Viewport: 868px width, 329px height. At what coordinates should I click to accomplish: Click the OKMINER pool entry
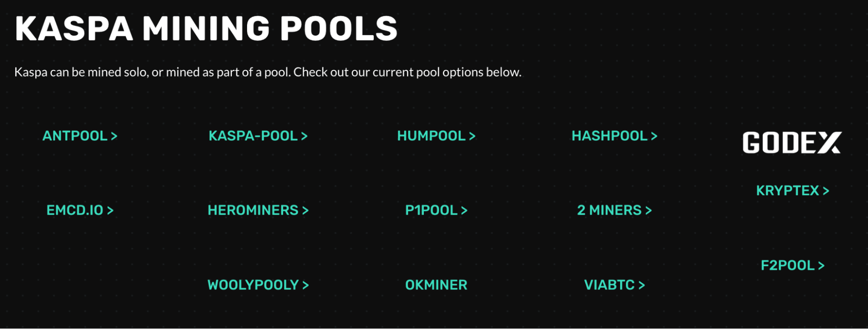coord(436,285)
